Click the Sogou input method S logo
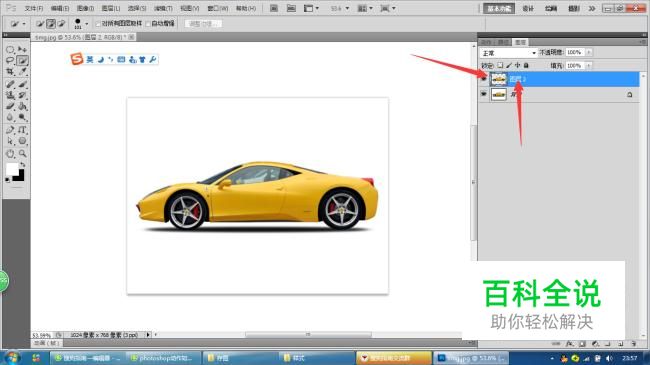Screen dimensions: 650x365 [77, 59]
